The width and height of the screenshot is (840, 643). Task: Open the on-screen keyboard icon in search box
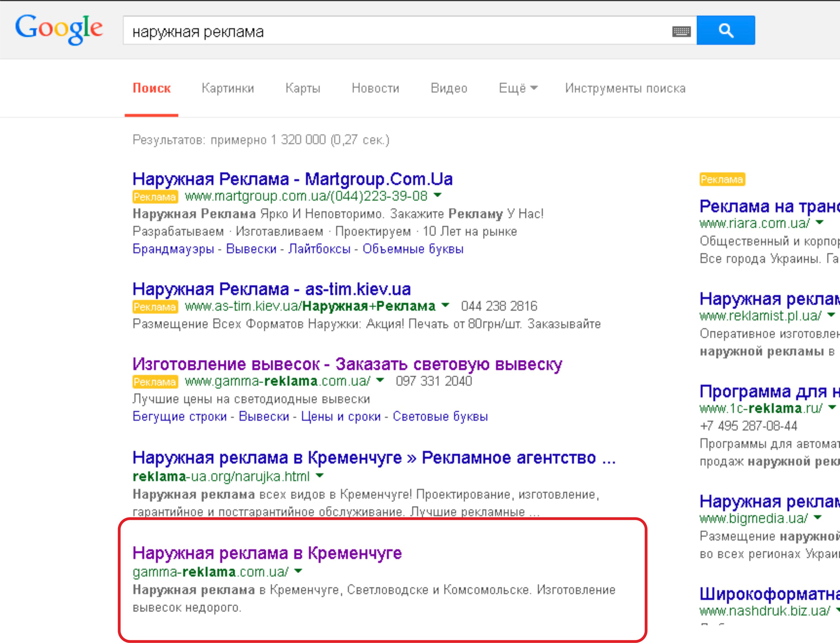681,31
